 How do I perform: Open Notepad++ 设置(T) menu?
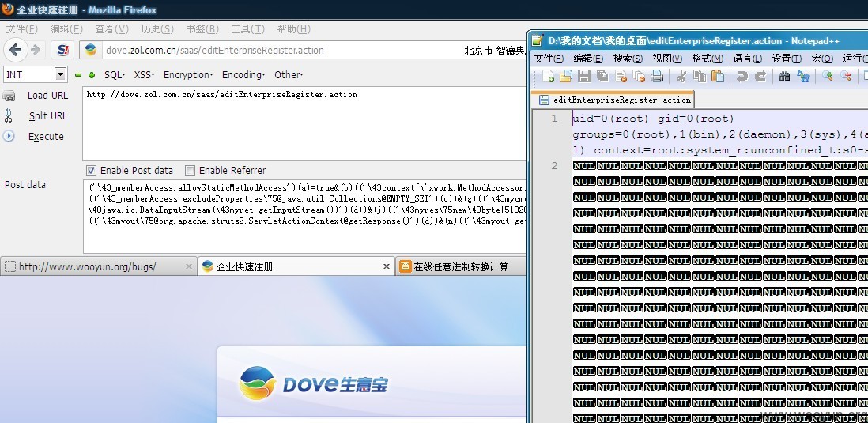(787, 59)
